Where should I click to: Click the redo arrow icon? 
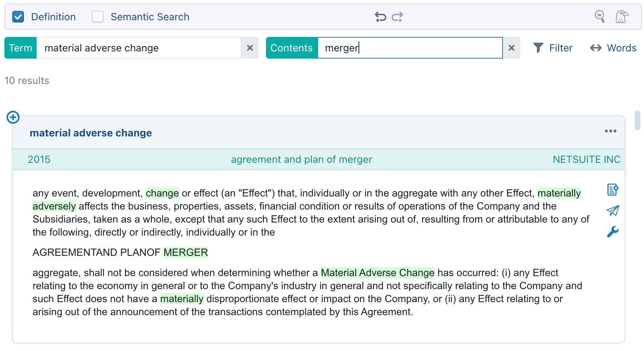point(397,17)
